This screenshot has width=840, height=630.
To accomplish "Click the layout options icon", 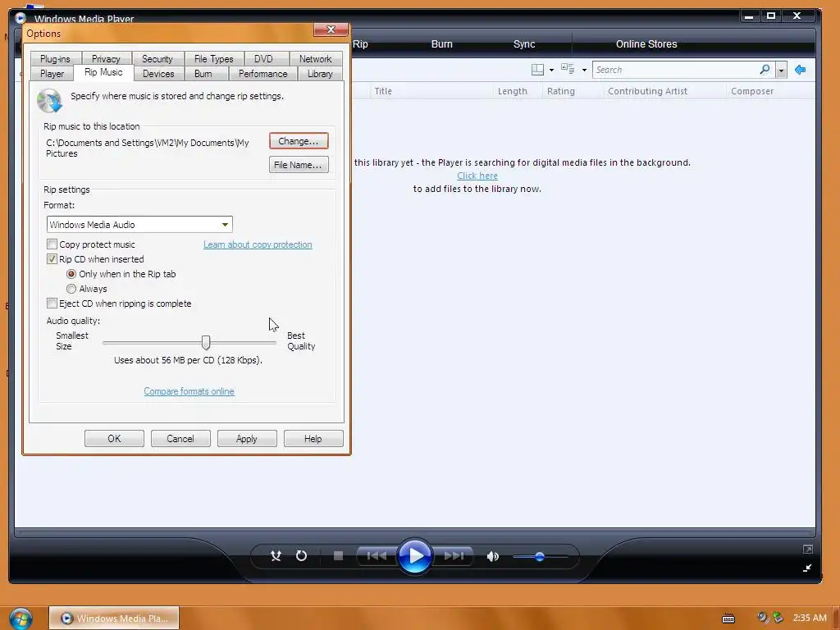I will pyautogui.click(x=537, y=70).
